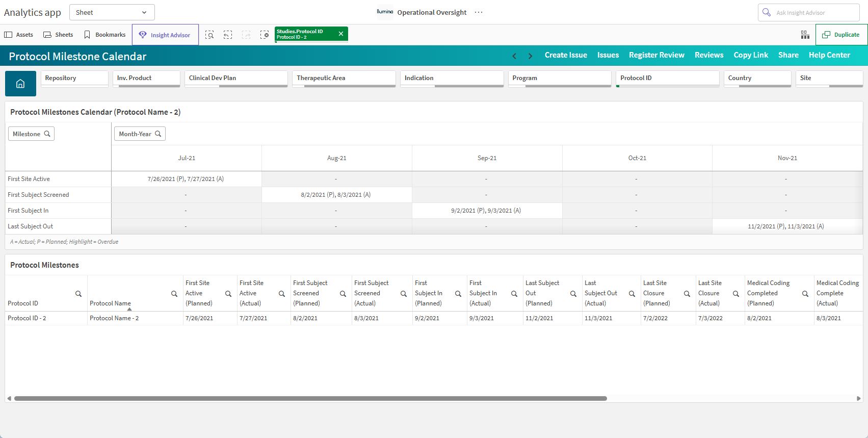The width and height of the screenshot is (868, 438).
Task: Open the Indication filter pane
Action: click(x=452, y=79)
